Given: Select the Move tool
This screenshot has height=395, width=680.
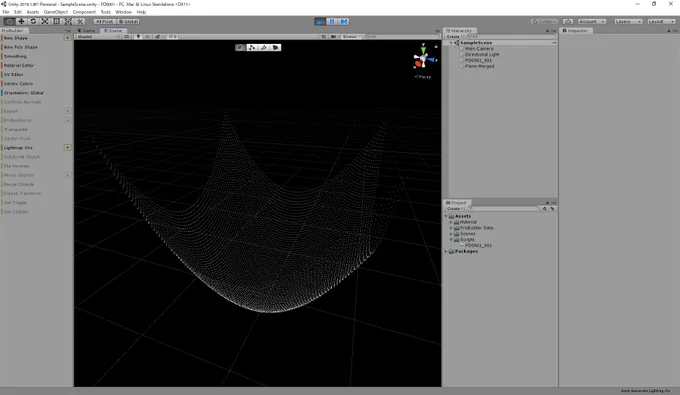Looking at the screenshot, I should click(21, 21).
